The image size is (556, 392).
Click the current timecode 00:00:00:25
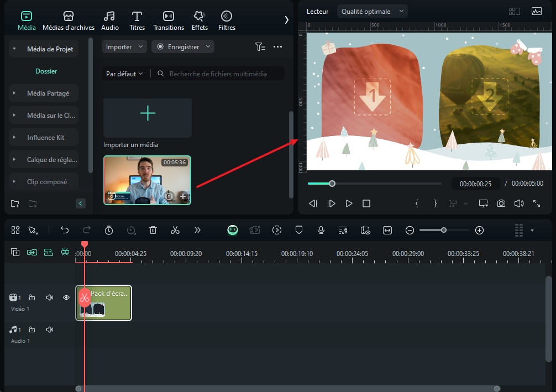[x=475, y=184]
